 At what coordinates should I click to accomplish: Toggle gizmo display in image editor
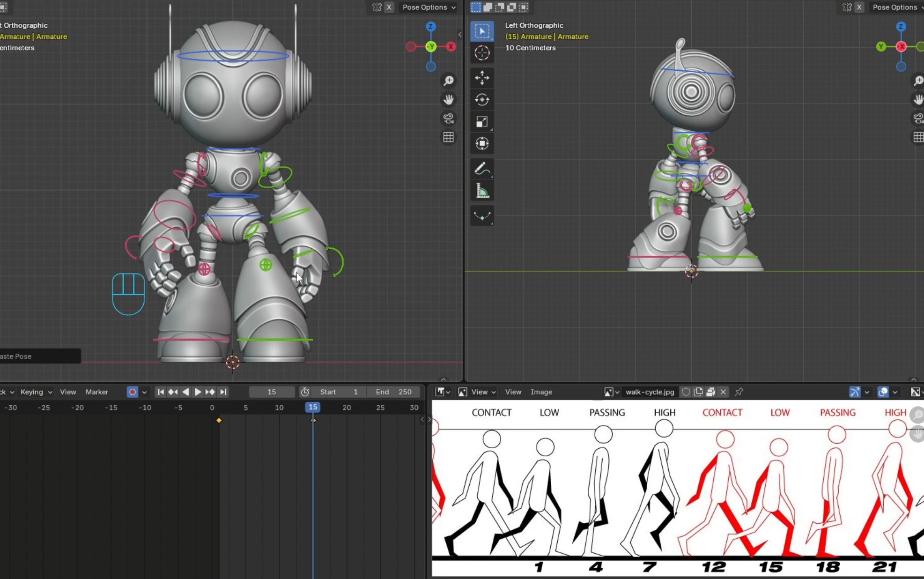click(855, 392)
